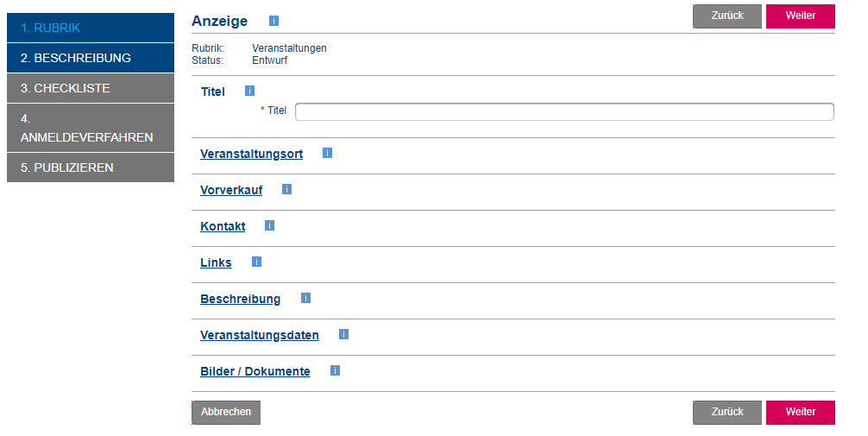Viewport: 868px width, 436px height.
Task: Open info icon next to Veranstaltungsort
Action: (x=327, y=153)
